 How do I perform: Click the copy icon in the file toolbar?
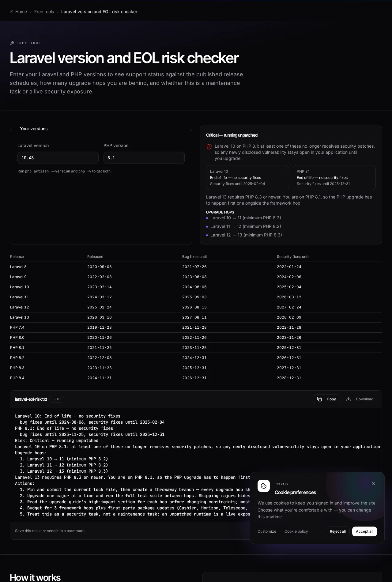point(319,399)
